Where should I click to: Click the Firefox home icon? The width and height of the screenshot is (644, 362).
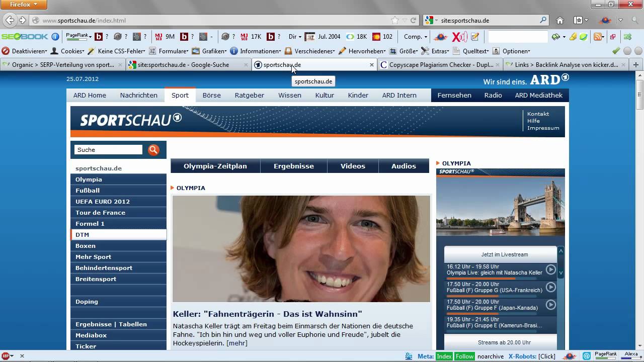(560, 21)
